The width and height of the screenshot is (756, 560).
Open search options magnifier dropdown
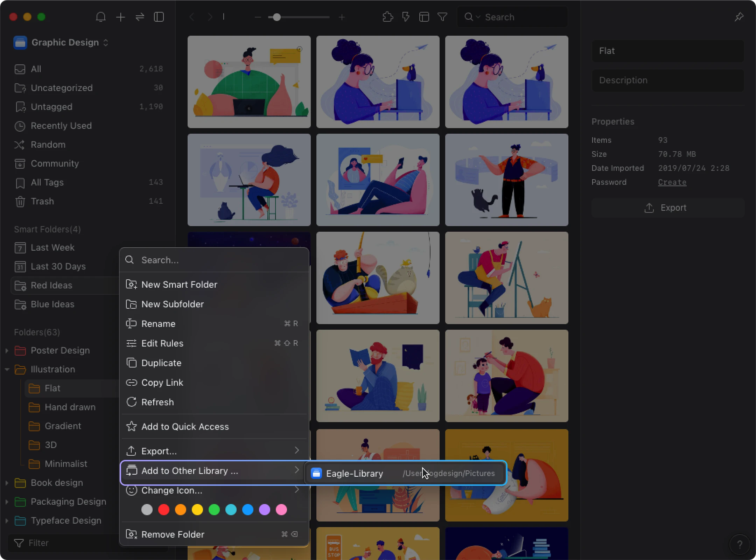472,17
